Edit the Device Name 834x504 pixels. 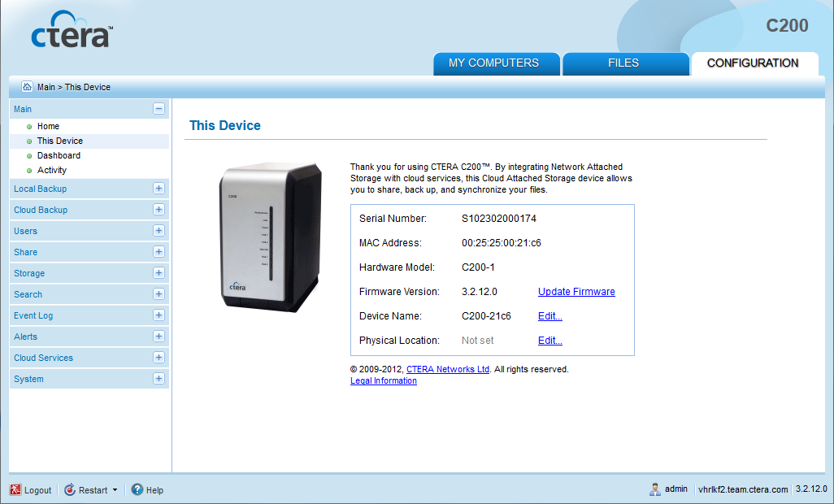[550, 315]
